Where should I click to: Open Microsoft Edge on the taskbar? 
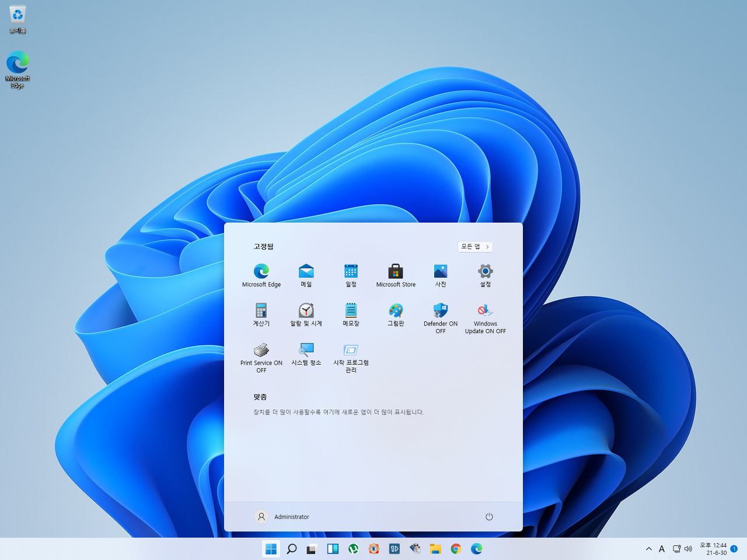click(x=477, y=549)
